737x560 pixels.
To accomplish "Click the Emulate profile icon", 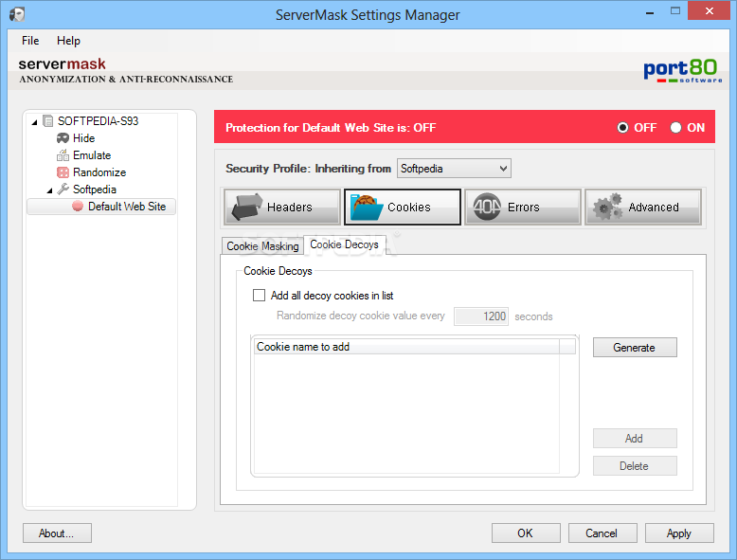I will click(63, 155).
